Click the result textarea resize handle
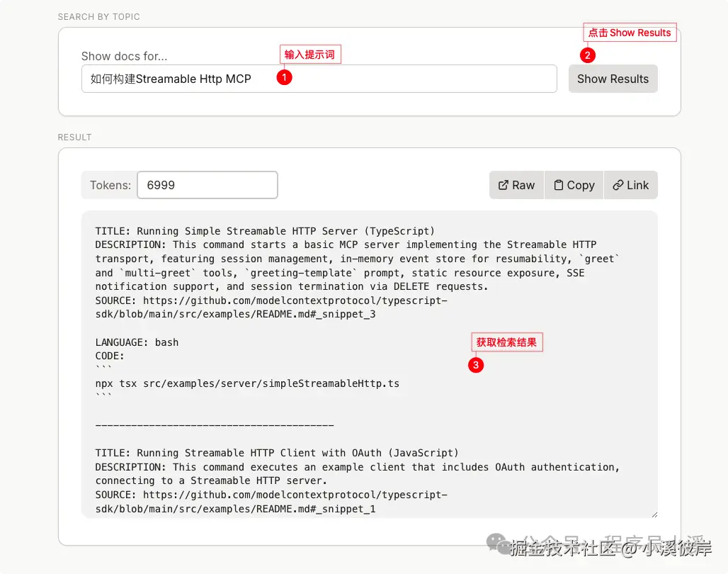Screen dimensions: 728x574 pyautogui.click(x=654, y=514)
